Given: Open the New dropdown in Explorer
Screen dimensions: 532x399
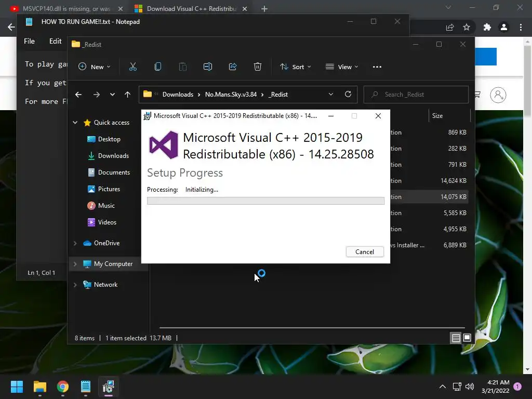Looking at the screenshot, I should (95, 67).
